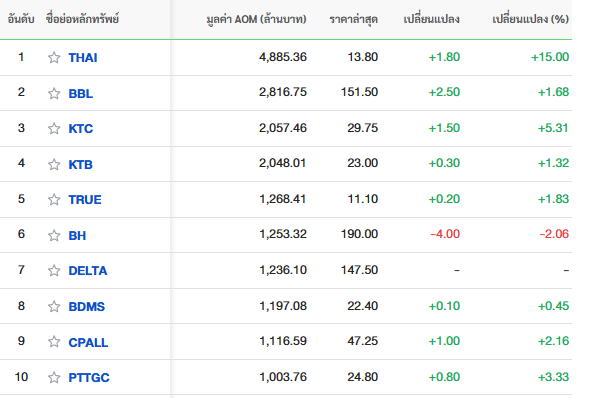Add DELTA to favorites via star
The height and width of the screenshot is (398, 589).
pyautogui.click(x=54, y=270)
